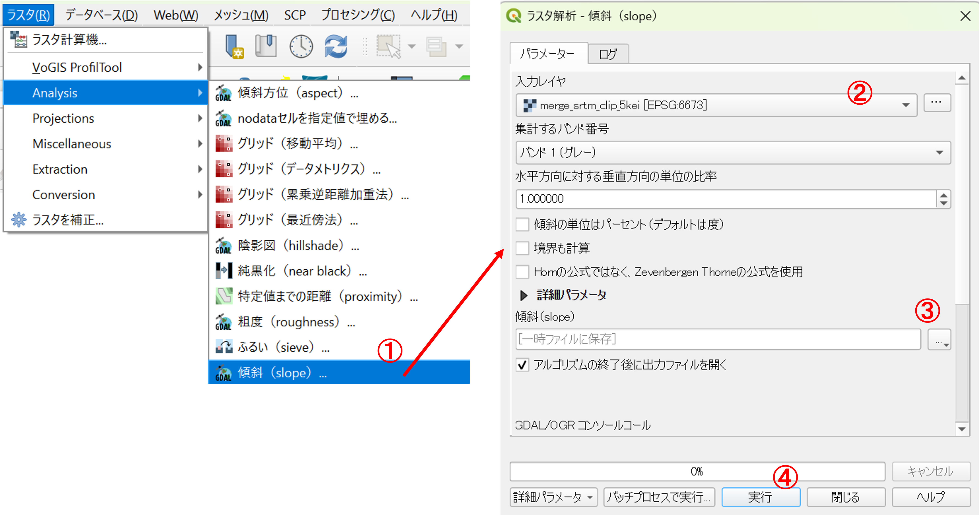Viewport: 980px width, 515px height.
Task: Uncheck open output file after algorithm
Action: click(522, 365)
